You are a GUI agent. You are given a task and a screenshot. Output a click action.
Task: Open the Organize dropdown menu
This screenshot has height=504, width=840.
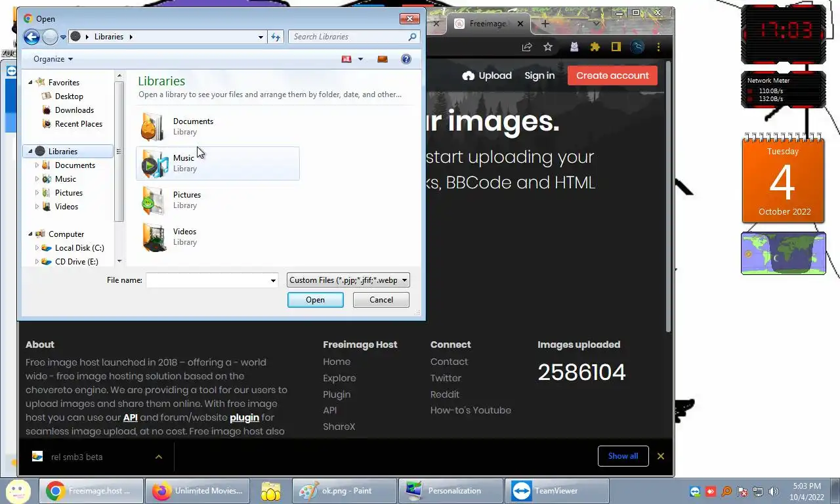click(x=53, y=59)
